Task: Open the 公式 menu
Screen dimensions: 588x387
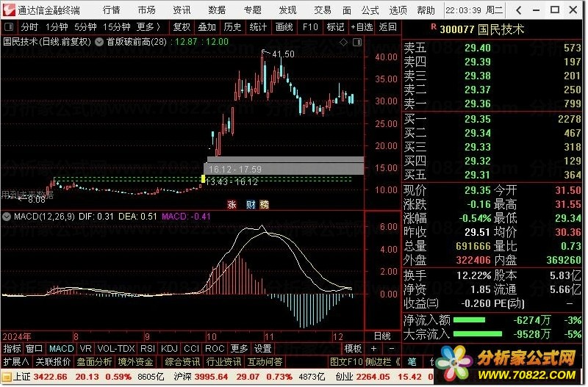Action: point(370,10)
